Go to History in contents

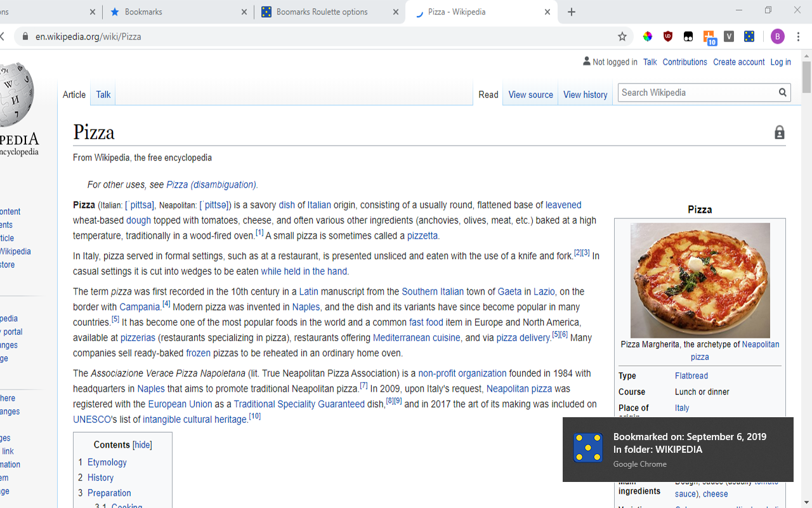100,478
